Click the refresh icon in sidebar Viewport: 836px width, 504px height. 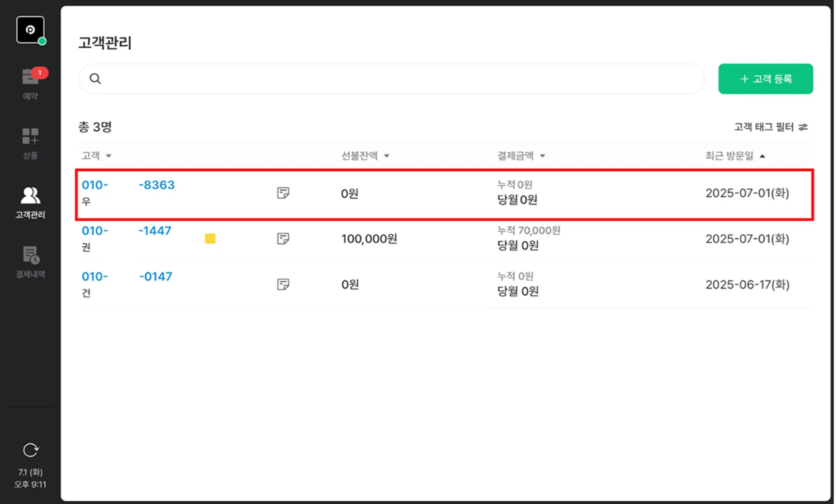(30, 450)
